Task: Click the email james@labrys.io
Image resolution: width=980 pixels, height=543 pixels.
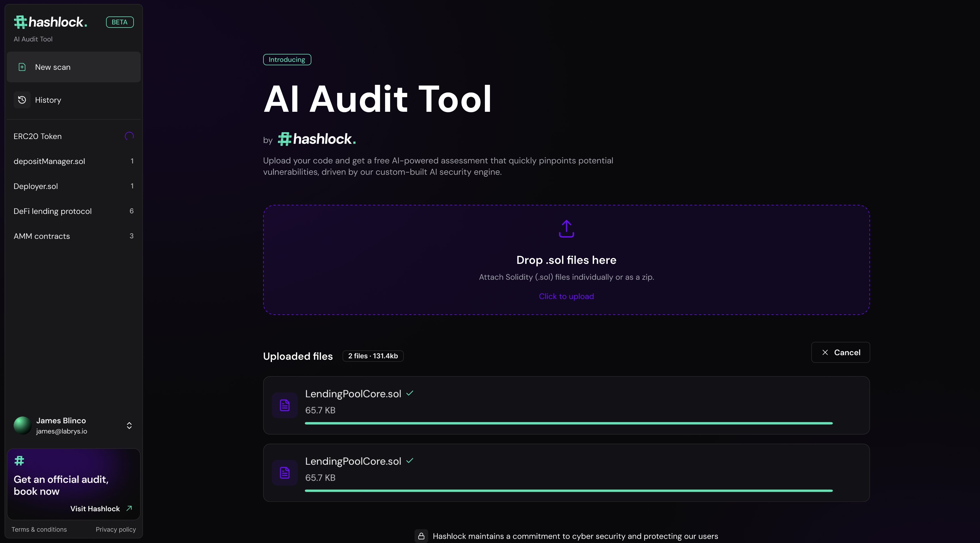Action: [62, 431]
